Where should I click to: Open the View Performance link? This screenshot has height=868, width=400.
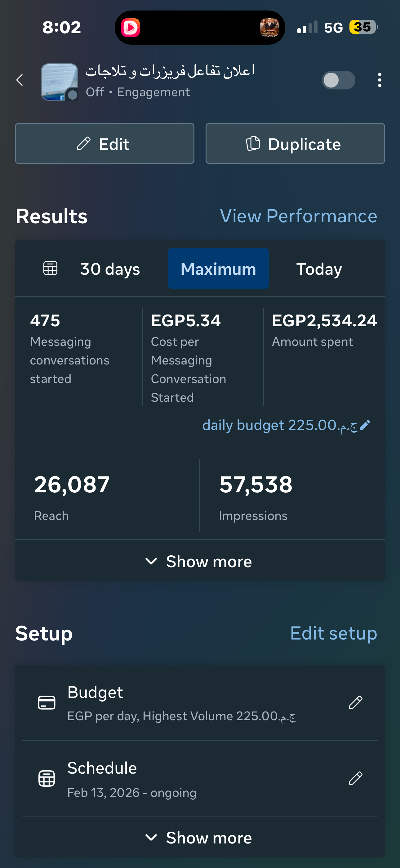[298, 216]
